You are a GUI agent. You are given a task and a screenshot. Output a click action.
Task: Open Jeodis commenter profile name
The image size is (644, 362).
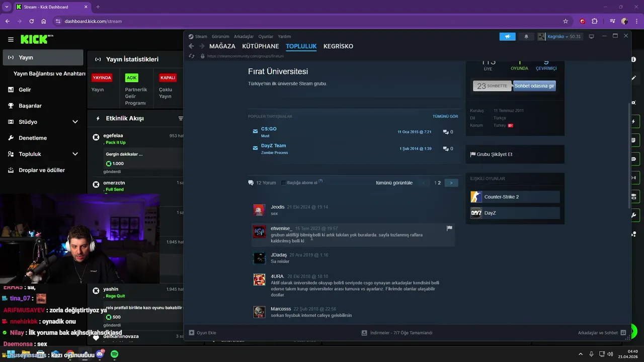click(x=277, y=207)
